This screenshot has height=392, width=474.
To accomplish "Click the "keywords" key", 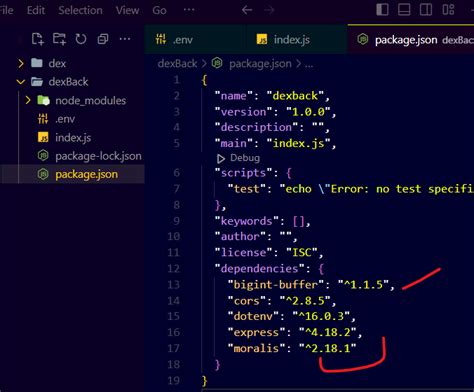I will [246, 221].
